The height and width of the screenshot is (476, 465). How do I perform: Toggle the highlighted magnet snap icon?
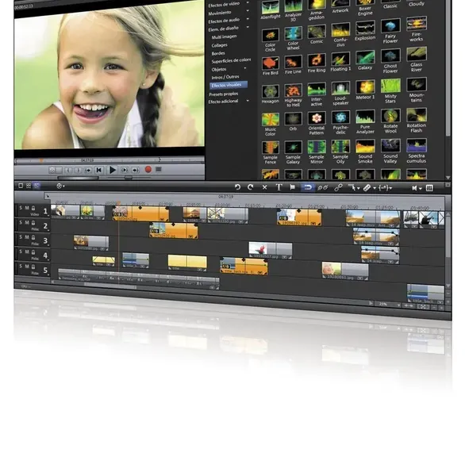(x=308, y=187)
